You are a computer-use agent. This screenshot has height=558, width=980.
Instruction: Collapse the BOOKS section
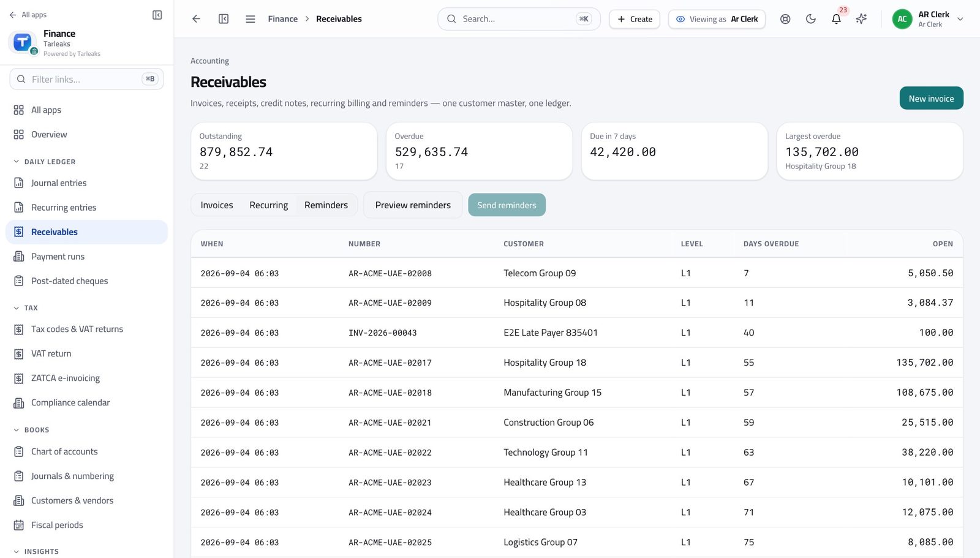click(x=31, y=430)
